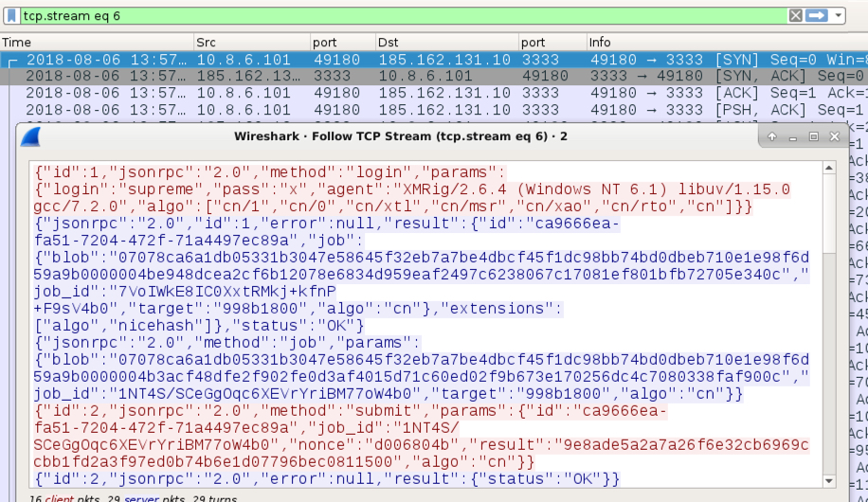
Task: Sort by the Info column header
Action: [727, 42]
